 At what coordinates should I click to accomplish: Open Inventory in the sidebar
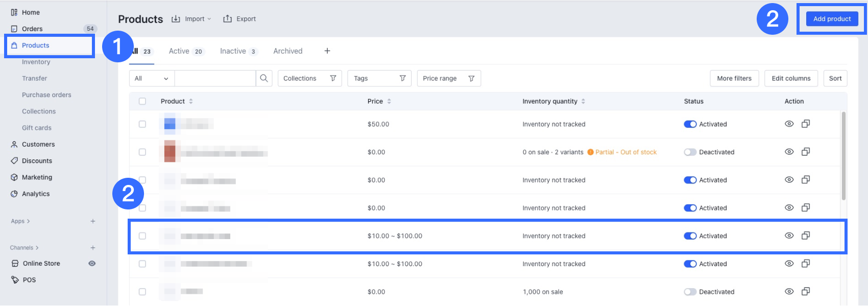click(x=36, y=62)
